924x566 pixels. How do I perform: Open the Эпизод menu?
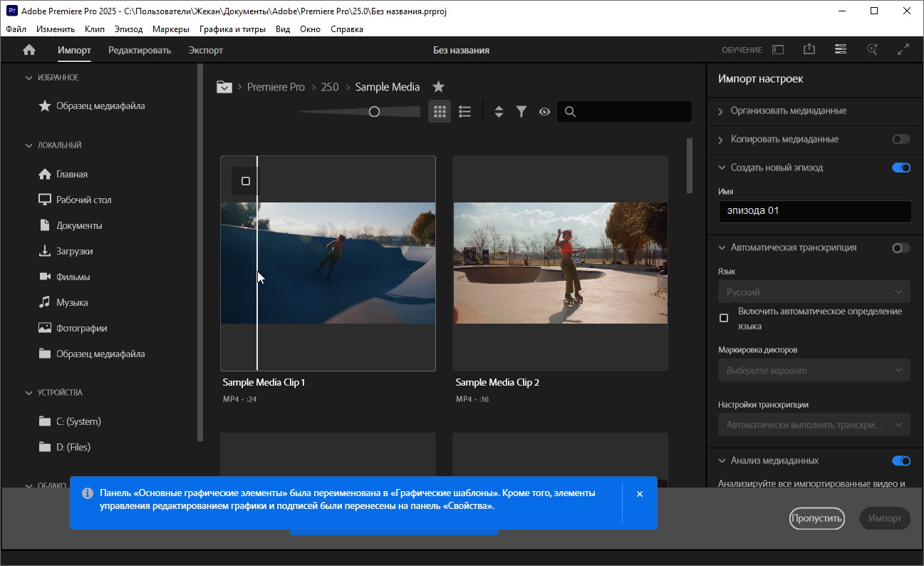coord(128,29)
